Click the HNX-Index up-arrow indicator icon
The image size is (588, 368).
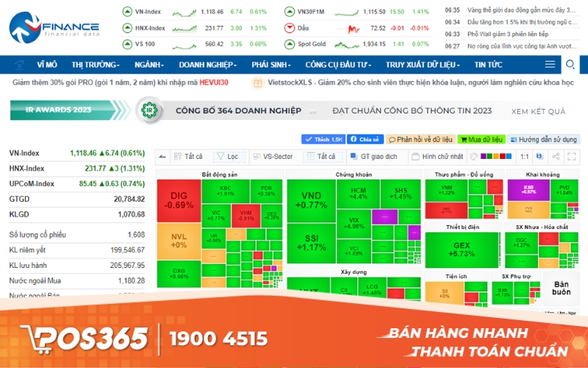point(127,28)
